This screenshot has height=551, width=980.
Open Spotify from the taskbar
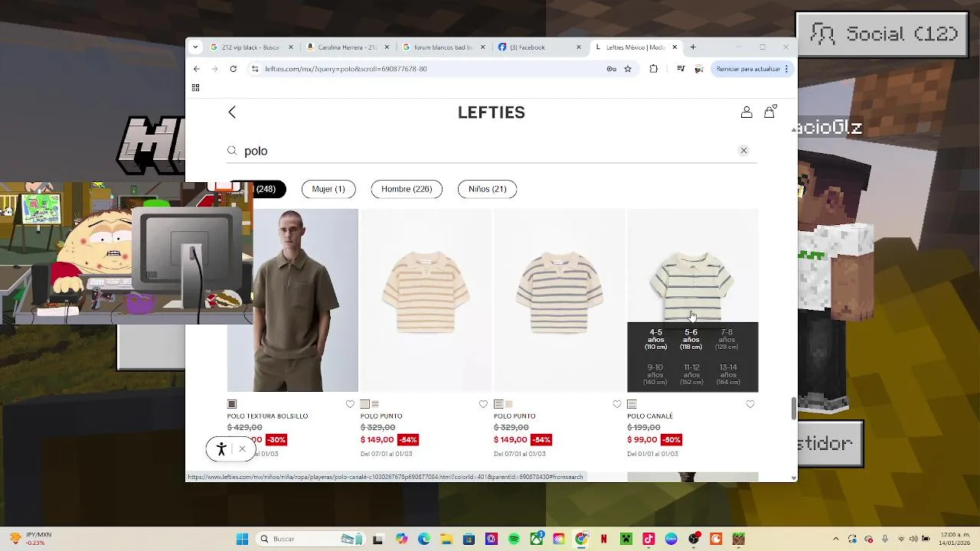pos(514,539)
